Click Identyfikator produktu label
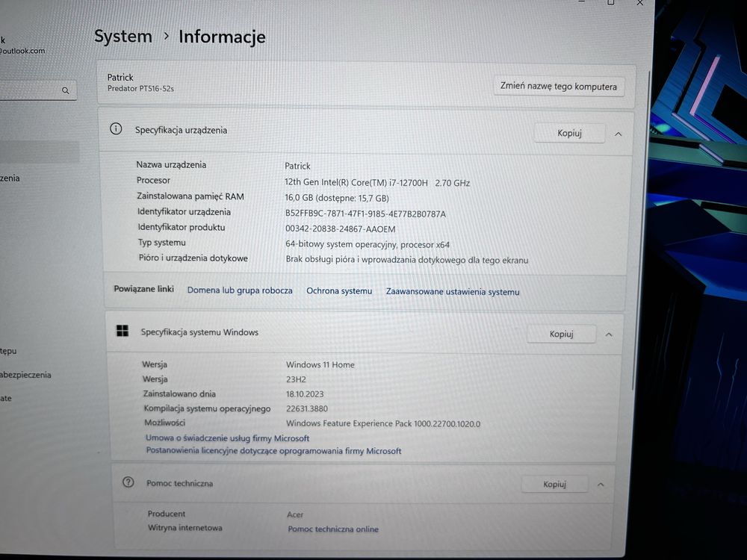This screenshot has height=560, width=747. tap(181, 227)
